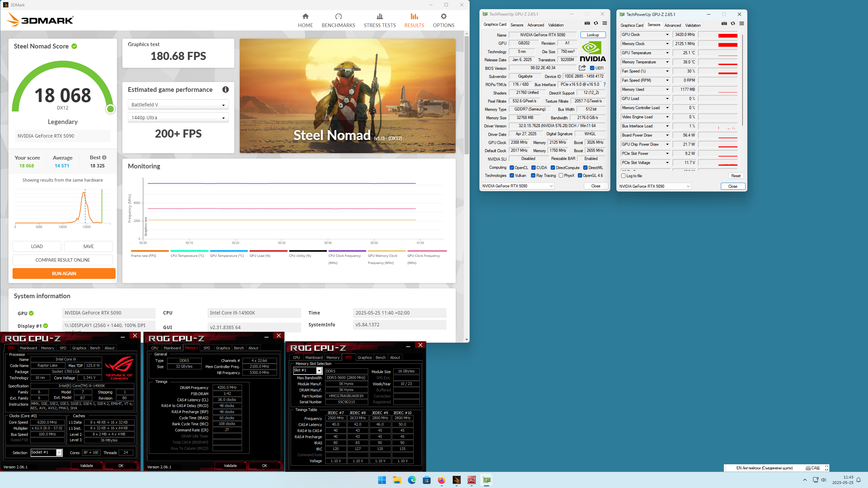Viewport: 868px width, 488px height.
Task: Click Lookup button in GPU-Z
Action: tap(593, 35)
